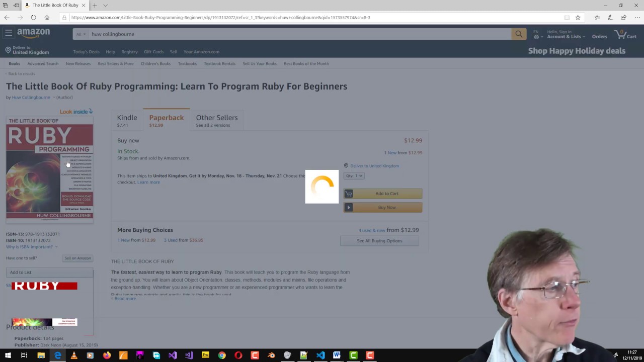Image resolution: width=644 pixels, height=362 pixels.
Task: Open 3 Used from $36.95 link
Action: coord(184,240)
